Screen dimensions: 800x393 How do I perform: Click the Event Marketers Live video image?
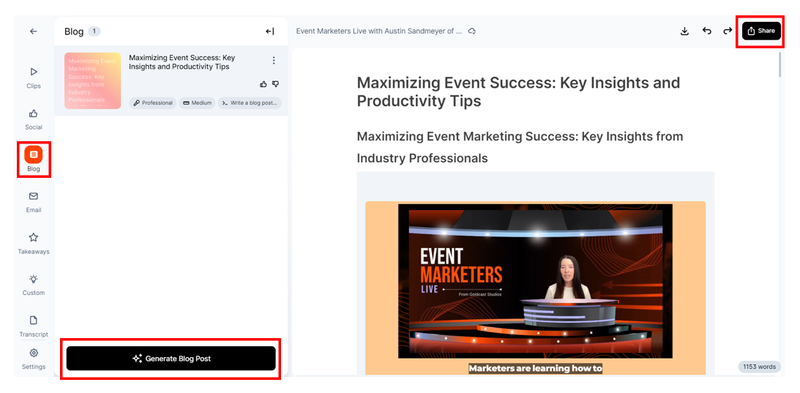[x=535, y=281]
